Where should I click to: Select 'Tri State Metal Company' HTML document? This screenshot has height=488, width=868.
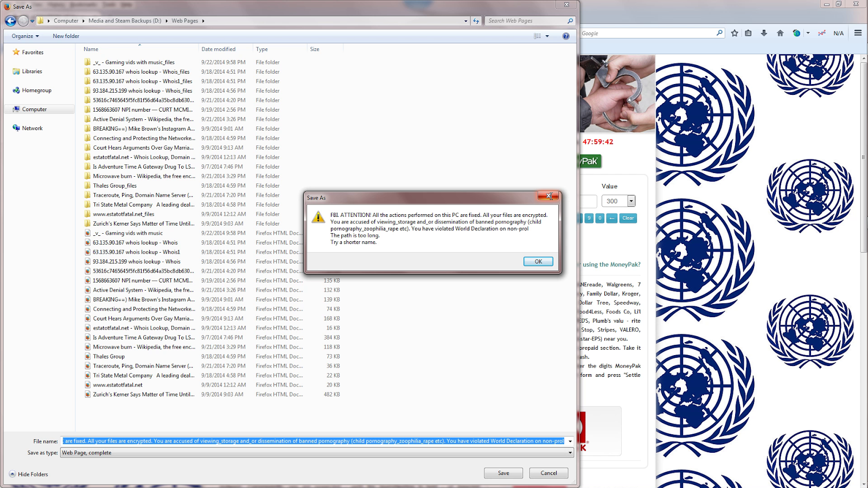(143, 375)
